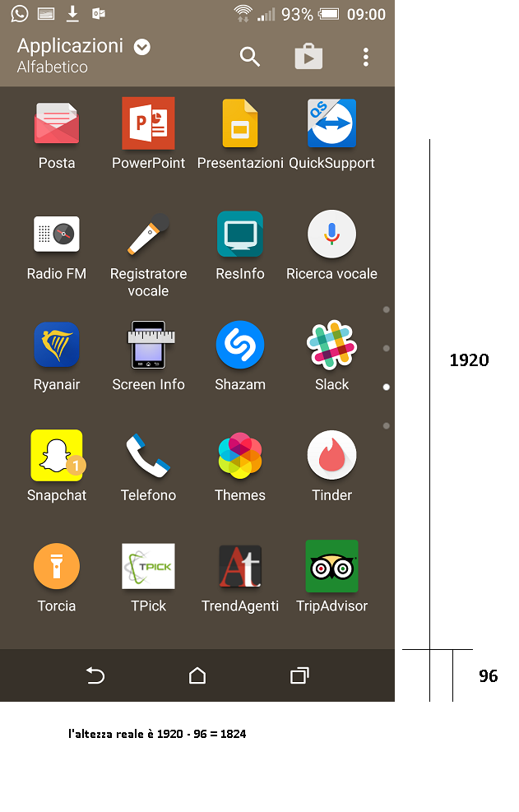Tap the Android back navigation button
This screenshot has height=812, width=519.
(95, 675)
